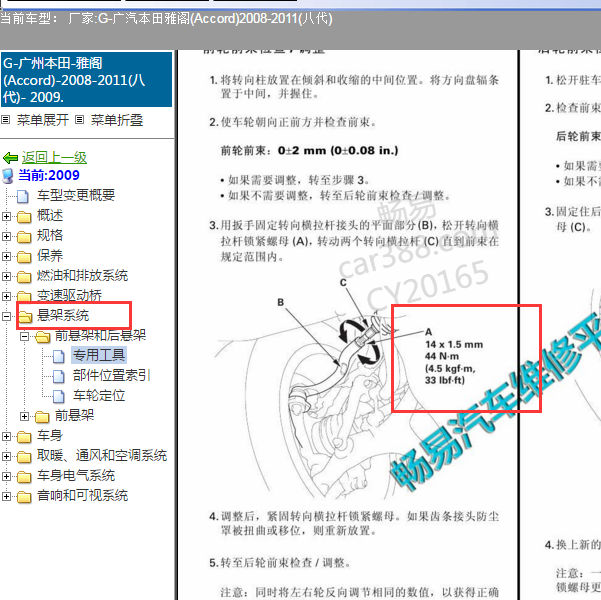
Task: Expand the 概述 folder
Action: (6, 216)
